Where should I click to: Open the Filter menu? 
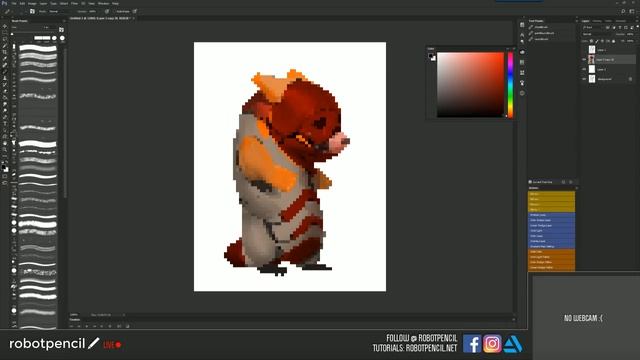click(74, 4)
